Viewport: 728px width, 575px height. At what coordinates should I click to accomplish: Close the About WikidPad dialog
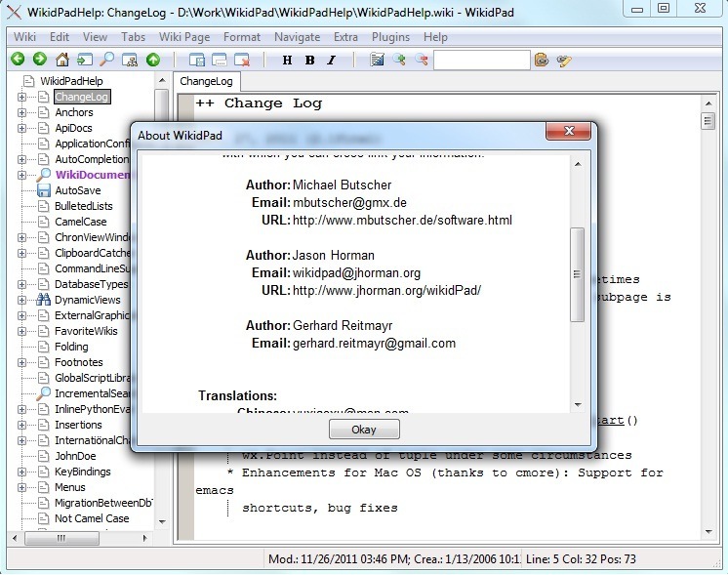tap(569, 131)
